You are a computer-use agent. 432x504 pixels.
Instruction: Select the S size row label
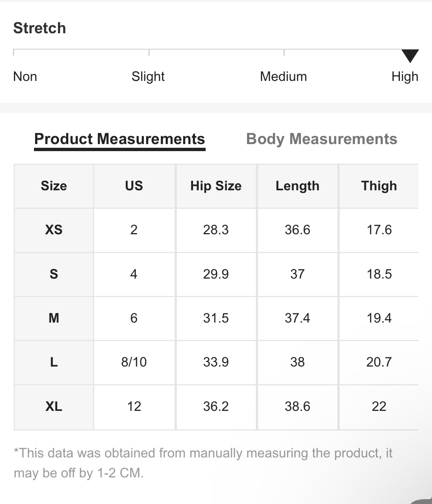click(54, 274)
